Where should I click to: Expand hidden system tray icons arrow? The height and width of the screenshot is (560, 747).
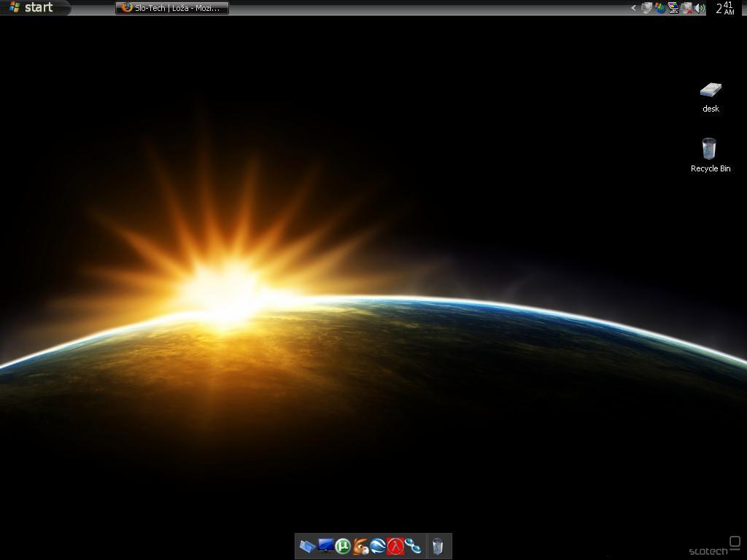click(633, 8)
